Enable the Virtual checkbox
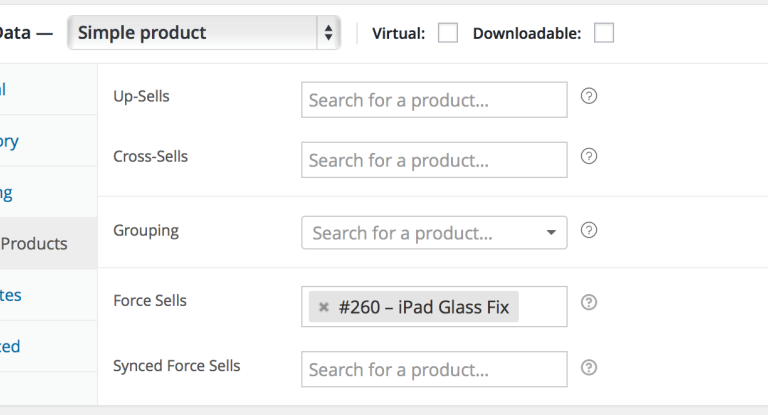 (x=448, y=33)
